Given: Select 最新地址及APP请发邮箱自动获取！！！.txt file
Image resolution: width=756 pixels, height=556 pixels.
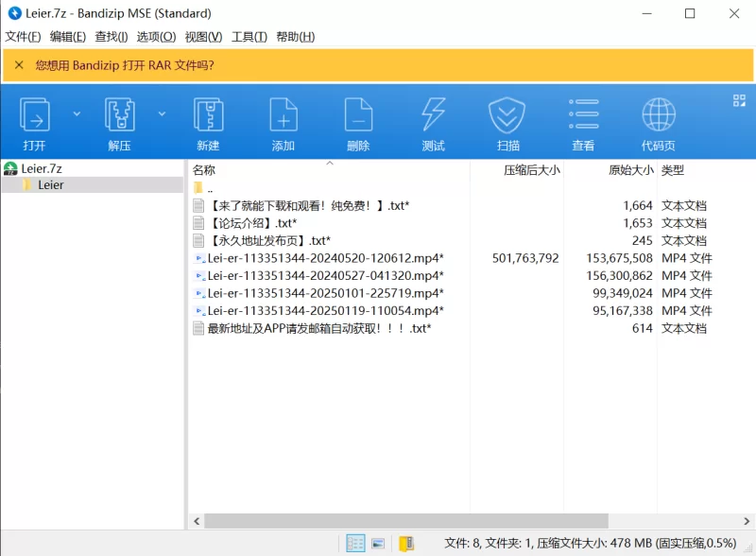Looking at the screenshot, I should click(319, 328).
